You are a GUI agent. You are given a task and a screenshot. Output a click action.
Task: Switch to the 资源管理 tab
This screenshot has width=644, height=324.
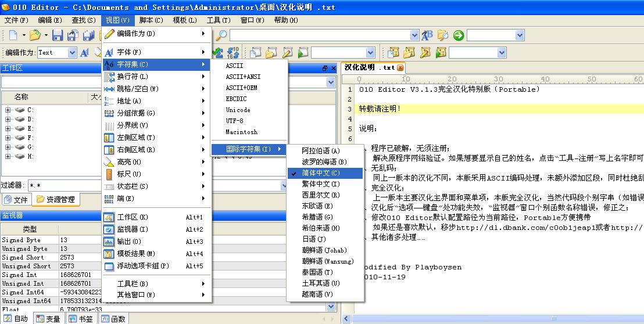tap(56, 199)
